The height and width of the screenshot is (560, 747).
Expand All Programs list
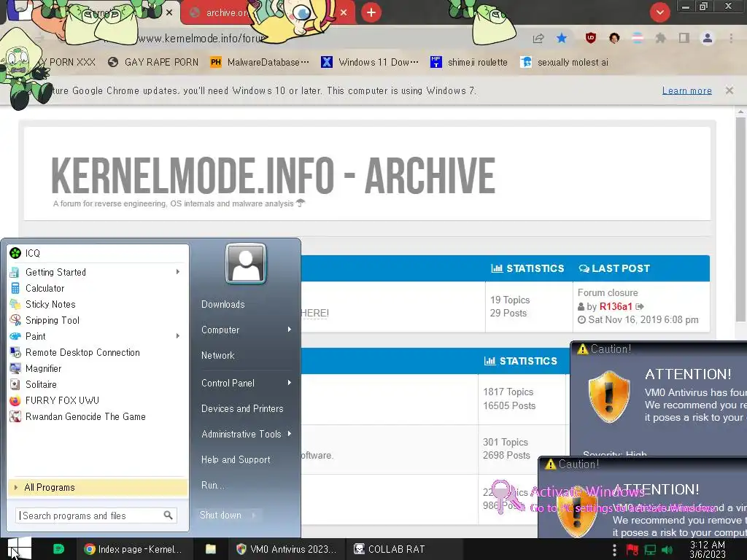[x=98, y=487]
